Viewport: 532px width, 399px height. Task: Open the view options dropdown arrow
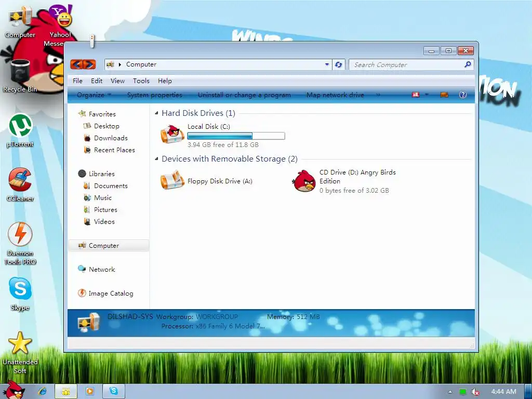(427, 95)
